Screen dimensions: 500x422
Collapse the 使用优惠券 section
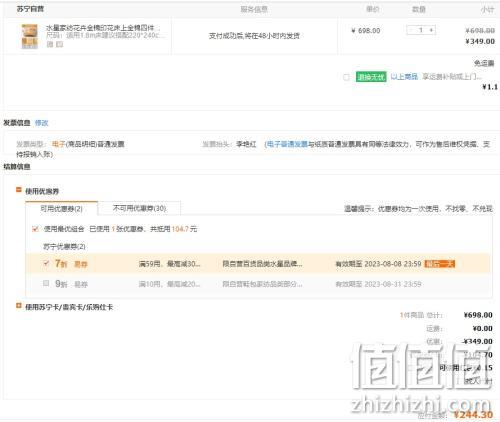(x=19, y=190)
